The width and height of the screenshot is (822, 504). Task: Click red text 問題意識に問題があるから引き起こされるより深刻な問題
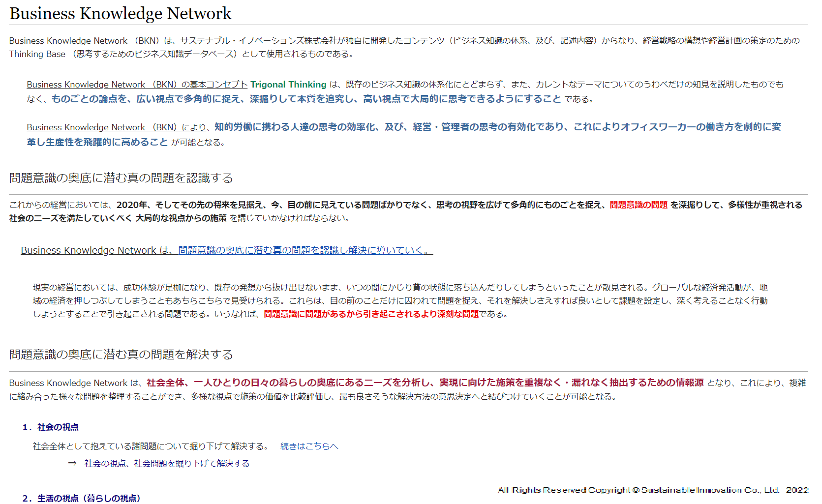point(371,314)
